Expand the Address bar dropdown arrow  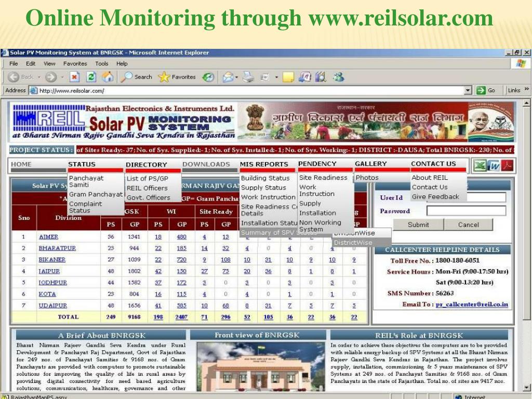[x=468, y=90]
